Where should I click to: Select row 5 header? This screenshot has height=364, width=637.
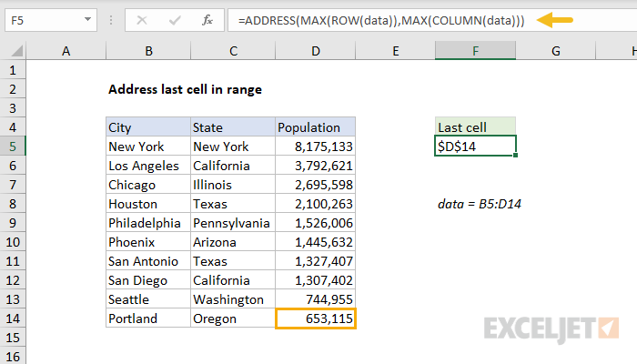(x=13, y=147)
